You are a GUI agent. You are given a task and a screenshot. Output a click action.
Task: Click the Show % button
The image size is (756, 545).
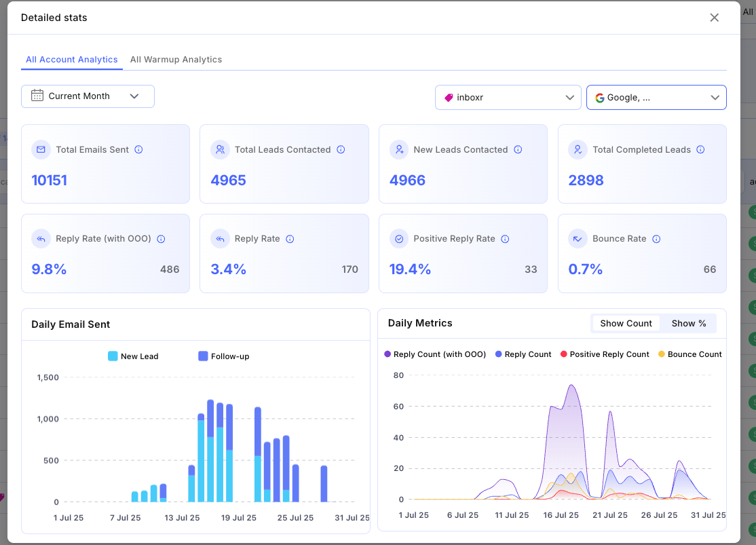(x=688, y=324)
